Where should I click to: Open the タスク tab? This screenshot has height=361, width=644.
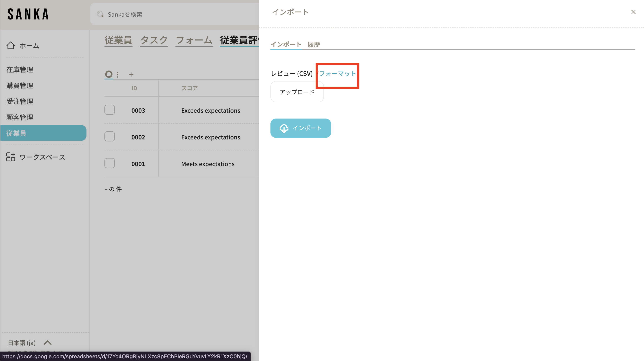pos(154,40)
